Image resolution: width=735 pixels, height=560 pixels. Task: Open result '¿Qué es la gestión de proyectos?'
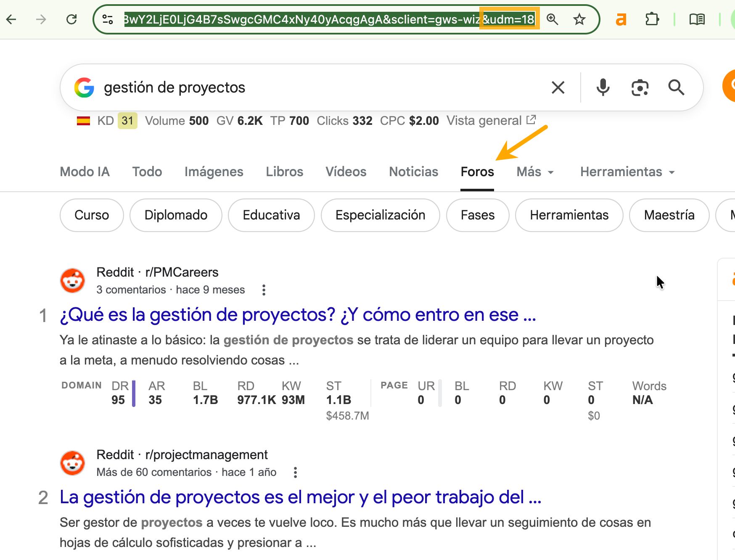pyautogui.click(x=298, y=314)
